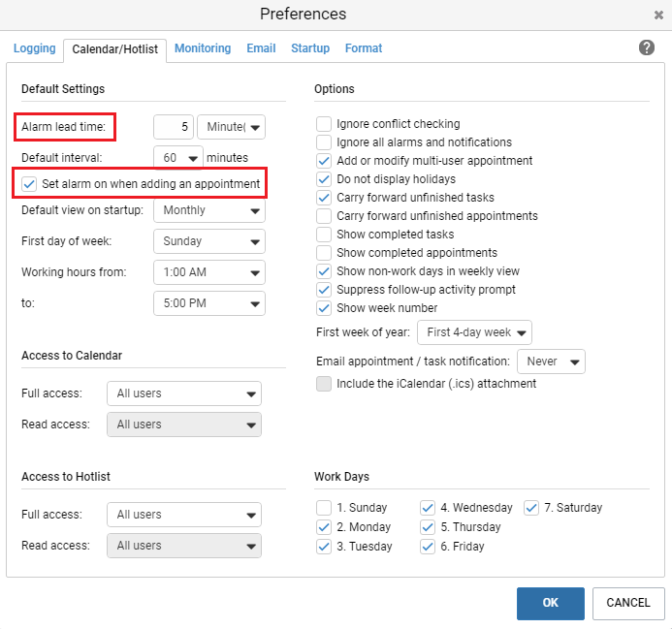Uncheck Do not display holidays

[x=324, y=179]
